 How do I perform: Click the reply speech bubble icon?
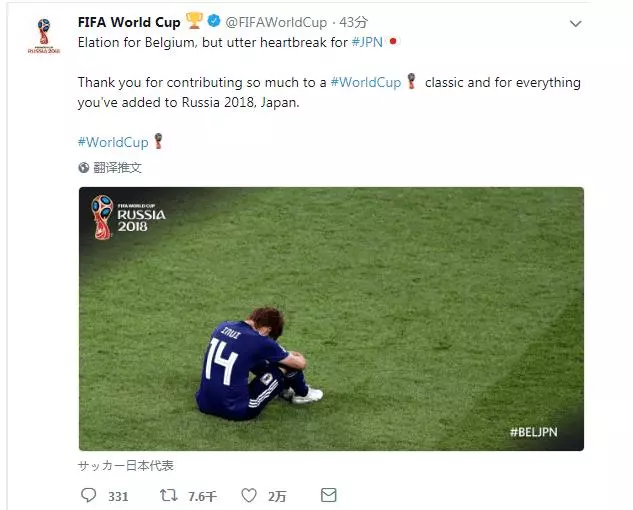coord(88,495)
